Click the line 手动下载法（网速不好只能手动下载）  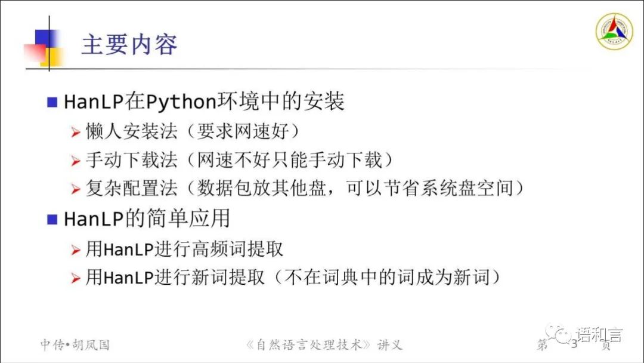point(240,160)
